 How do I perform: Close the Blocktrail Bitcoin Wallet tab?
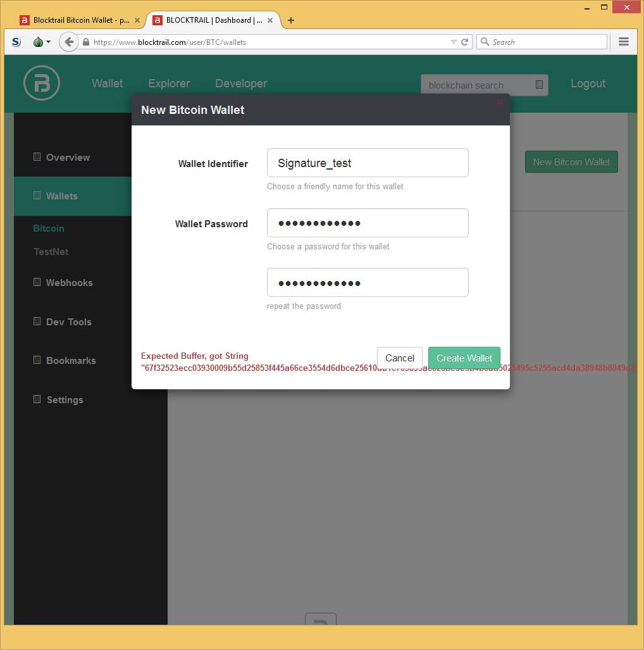137,20
